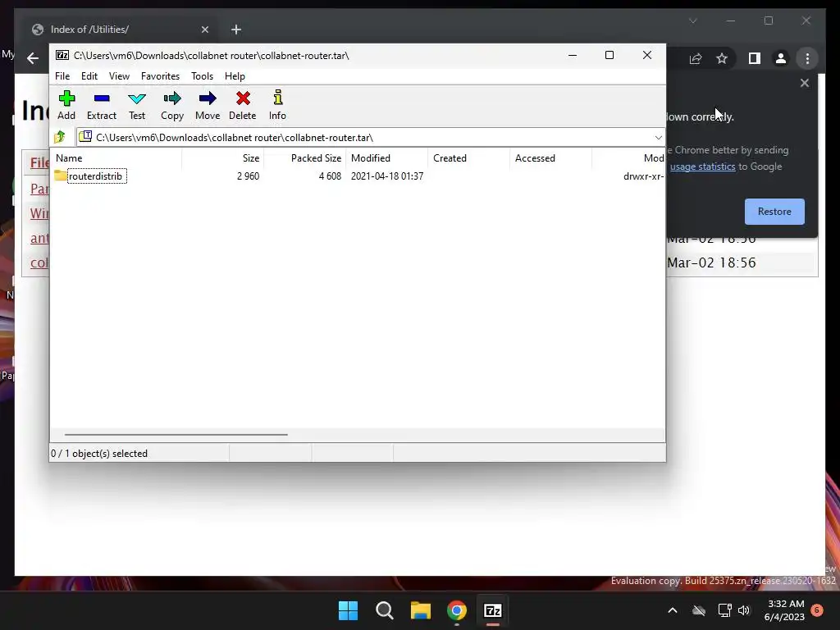
Task: Open network status in system tray
Action: [x=724, y=610]
